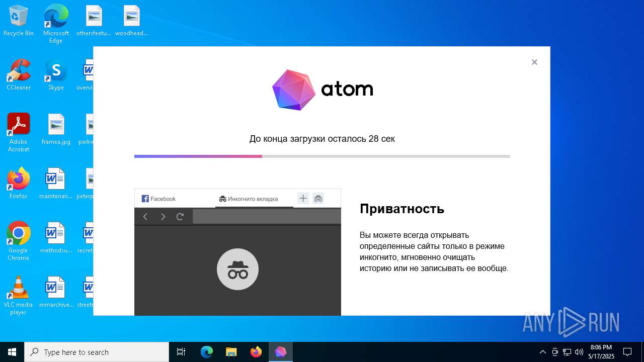644x362 pixels.
Task: Select the methodsu... Word document
Action: coord(56,238)
